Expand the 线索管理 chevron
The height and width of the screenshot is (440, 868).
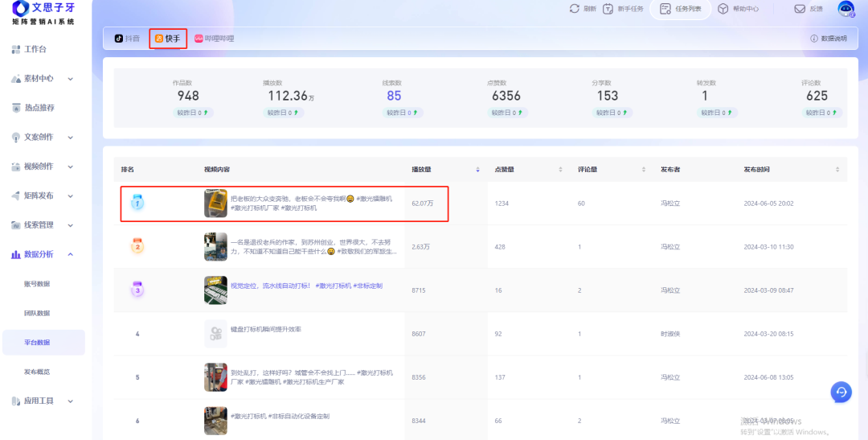click(70, 225)
